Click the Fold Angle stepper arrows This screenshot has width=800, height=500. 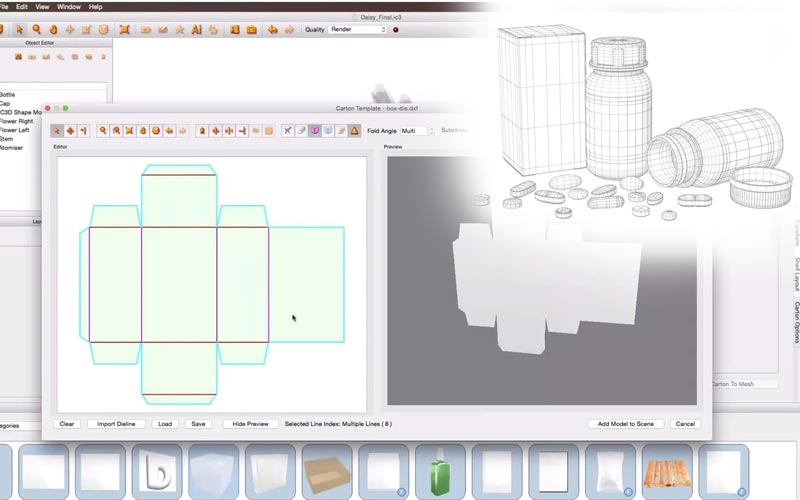click(x=432, y=131)
